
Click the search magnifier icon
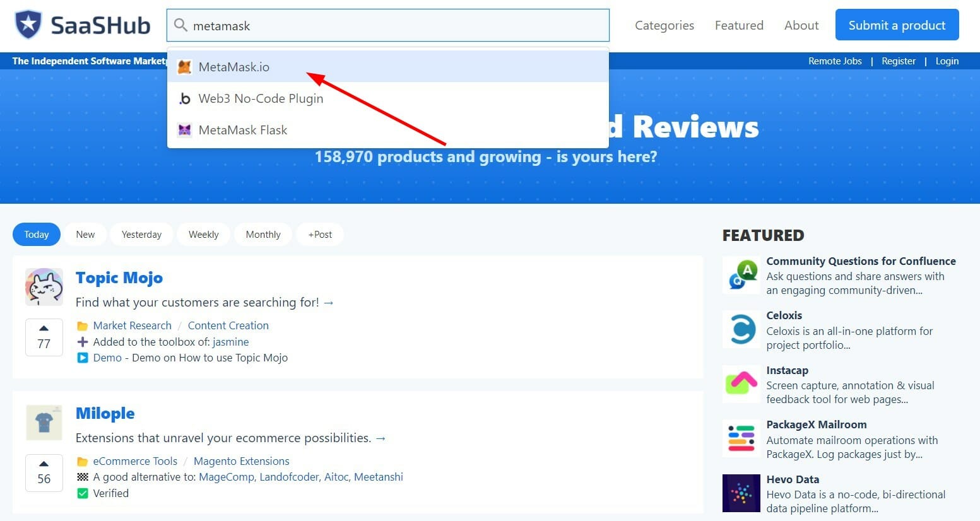180,25
